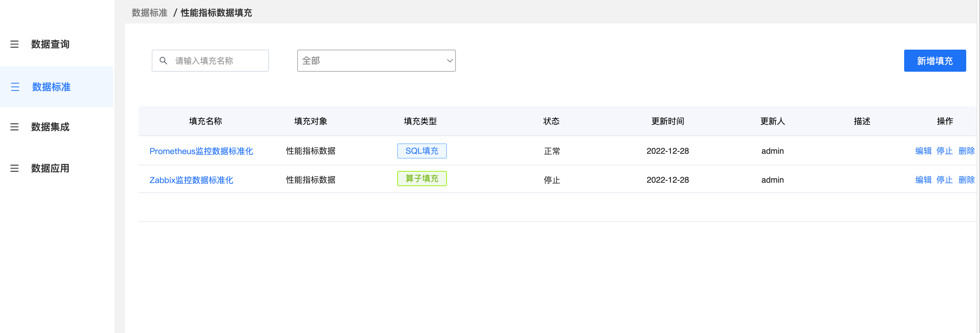The height and width of the screenshot is (333, 980).
Task: Click the dropdown chevron arrow
Action: 450,61
